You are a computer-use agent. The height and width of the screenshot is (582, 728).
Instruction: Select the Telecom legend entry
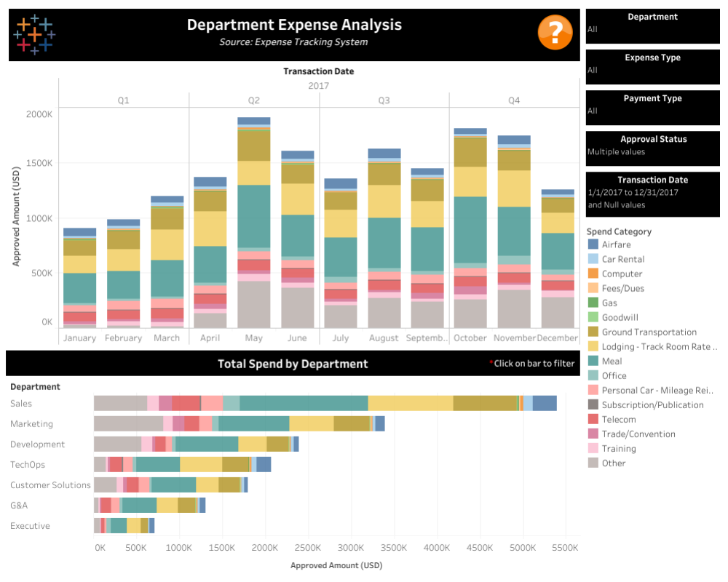tap(618, 420)
